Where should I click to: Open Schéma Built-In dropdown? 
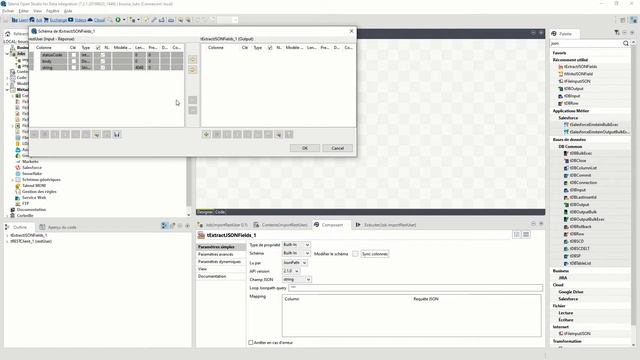tap(296, 253)
